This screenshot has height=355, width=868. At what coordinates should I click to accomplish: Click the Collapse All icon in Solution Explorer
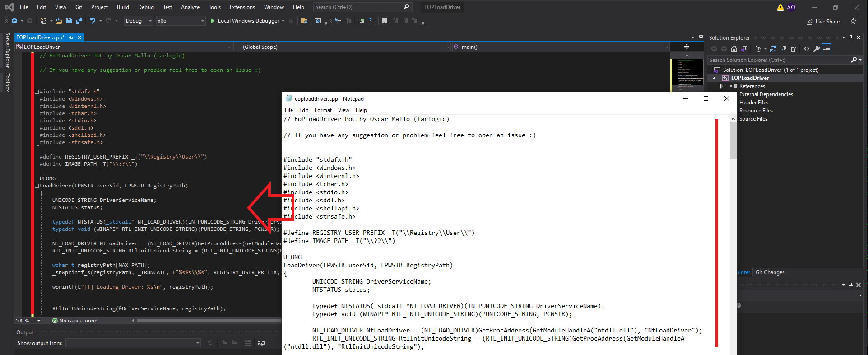tap(783, 49)
